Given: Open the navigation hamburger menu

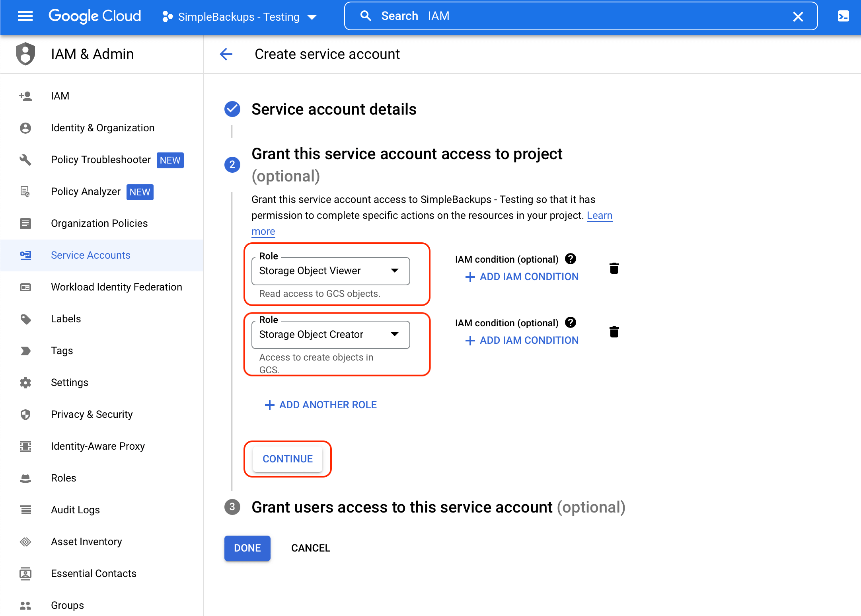Looking at the screenshot, I should 25,16.
